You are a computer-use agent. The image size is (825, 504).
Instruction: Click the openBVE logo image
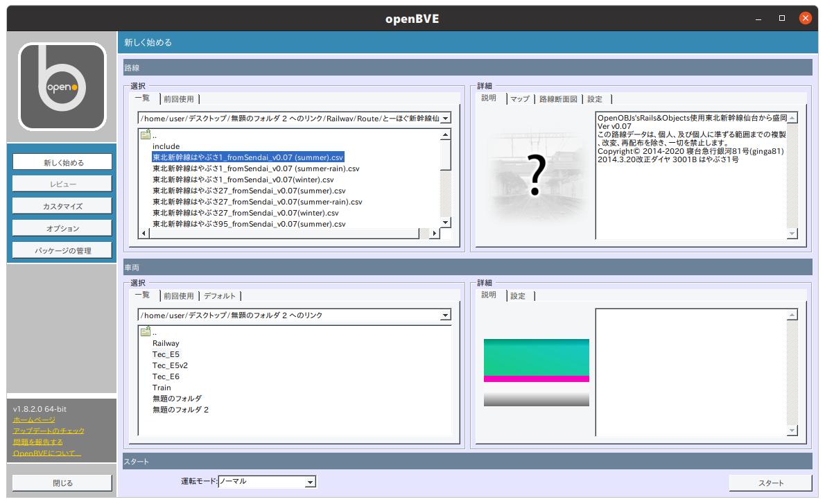[62, 87]
